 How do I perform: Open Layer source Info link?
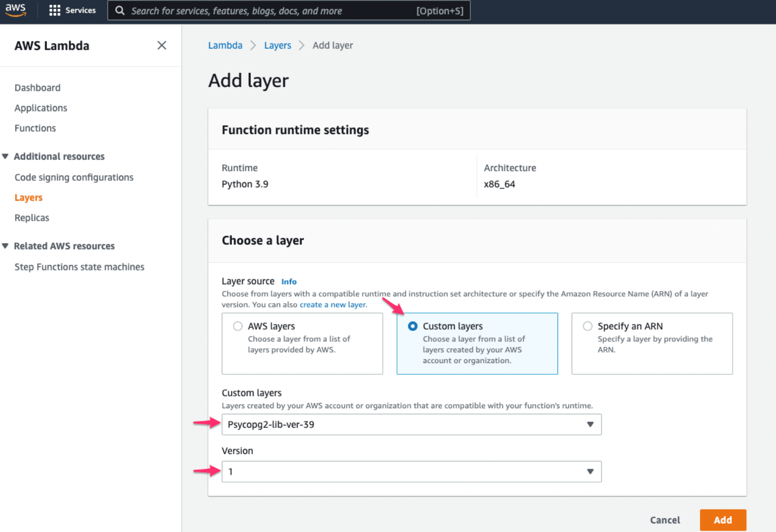289,282
